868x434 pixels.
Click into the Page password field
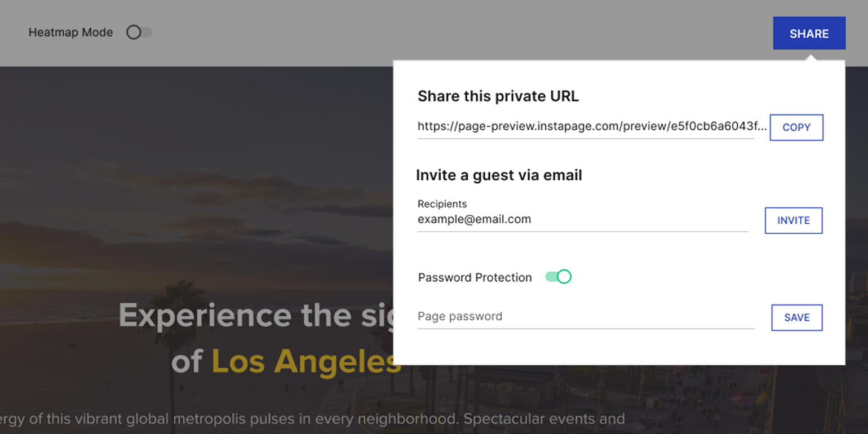[x=586, y=317]
